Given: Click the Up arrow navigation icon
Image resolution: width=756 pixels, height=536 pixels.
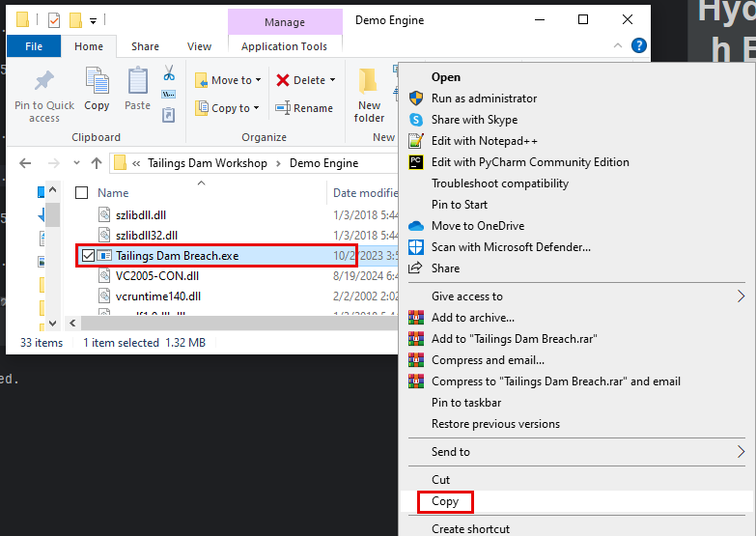Looking at the screenshot, I should click(x=97, y=163).
